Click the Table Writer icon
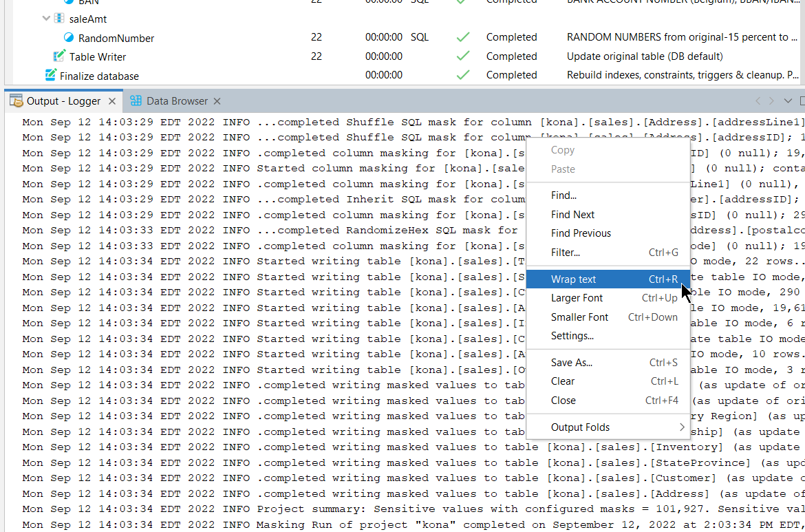This screenshot has height=532, width=805. 59,56
